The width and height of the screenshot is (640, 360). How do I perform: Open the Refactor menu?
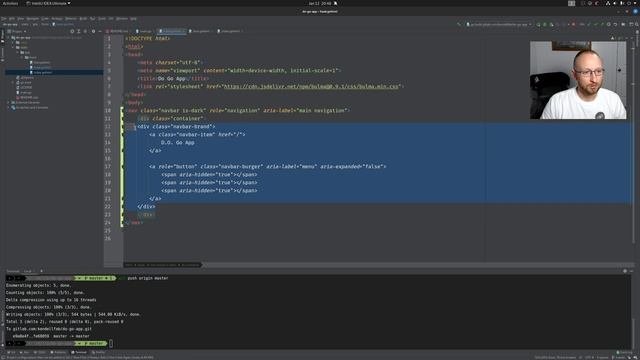click(71, 18)
